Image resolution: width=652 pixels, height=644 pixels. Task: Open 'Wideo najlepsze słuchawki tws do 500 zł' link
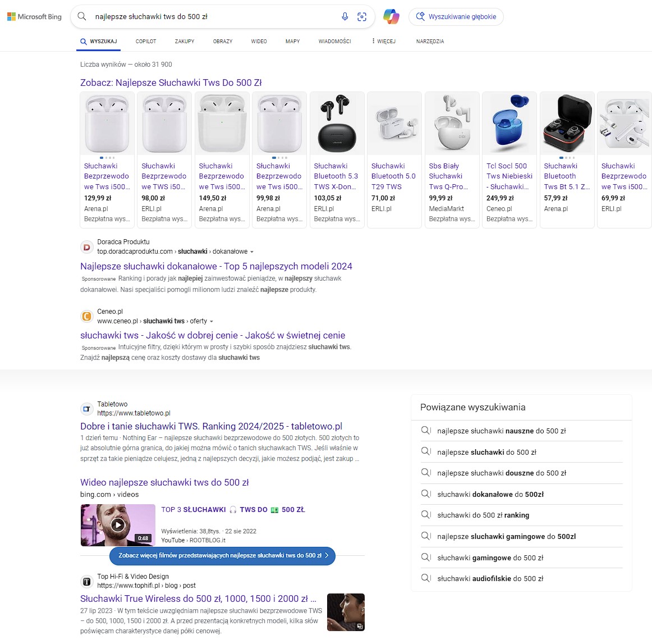click(x=164, y=483)
